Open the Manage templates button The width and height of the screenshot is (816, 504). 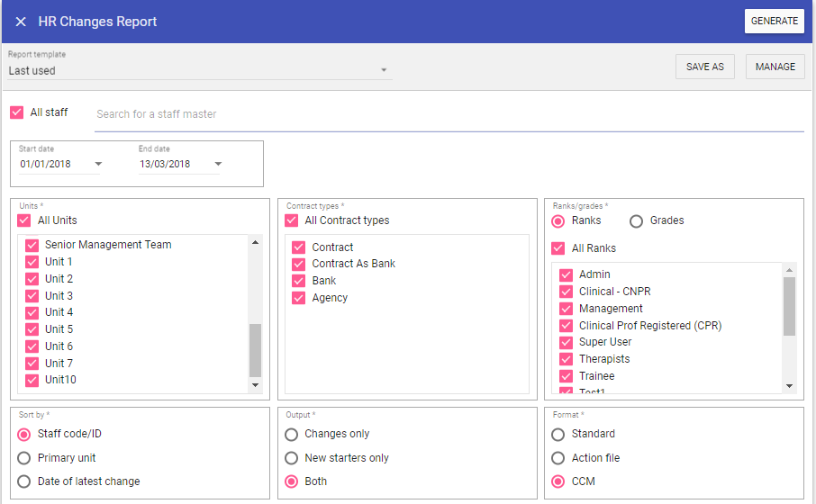775,67
